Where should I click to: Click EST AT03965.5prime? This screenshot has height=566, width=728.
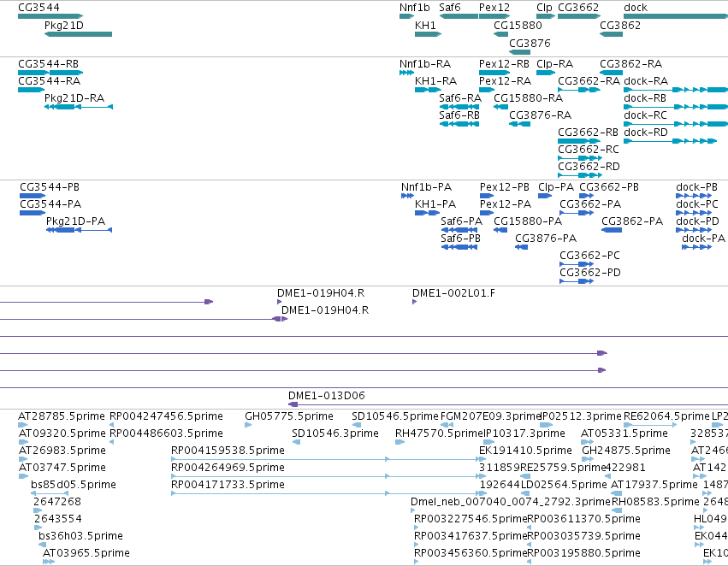click(x=49, y=562)
